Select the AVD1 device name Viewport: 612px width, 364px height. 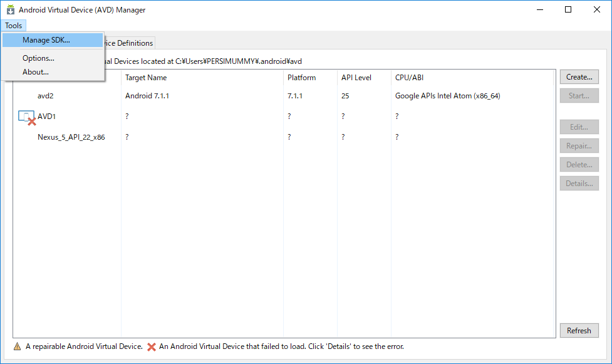46,117
